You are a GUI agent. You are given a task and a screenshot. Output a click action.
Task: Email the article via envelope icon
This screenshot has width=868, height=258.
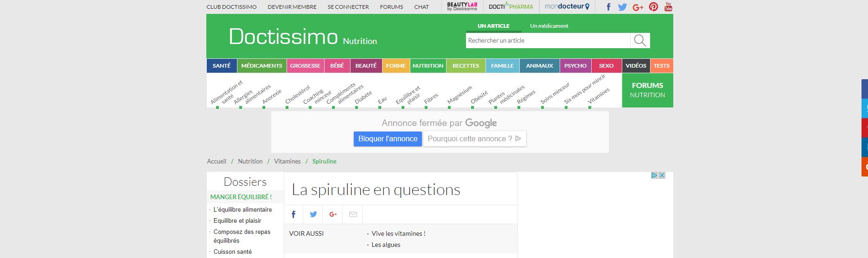click(353, 214)
